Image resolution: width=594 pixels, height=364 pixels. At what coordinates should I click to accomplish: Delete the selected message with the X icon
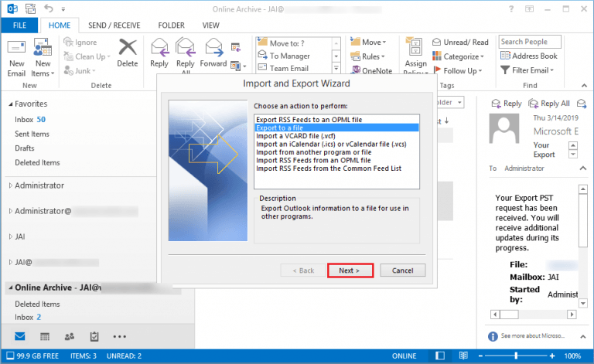[128, 48]
